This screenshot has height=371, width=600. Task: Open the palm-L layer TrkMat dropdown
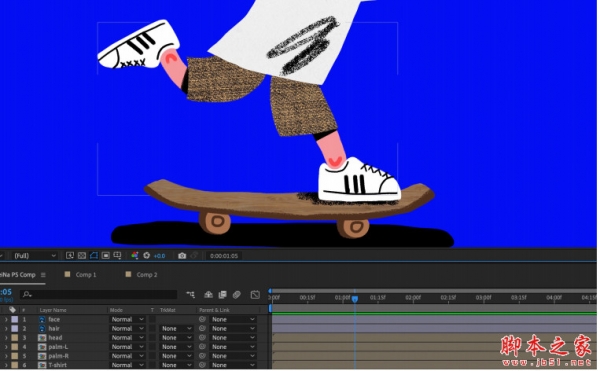176,347
